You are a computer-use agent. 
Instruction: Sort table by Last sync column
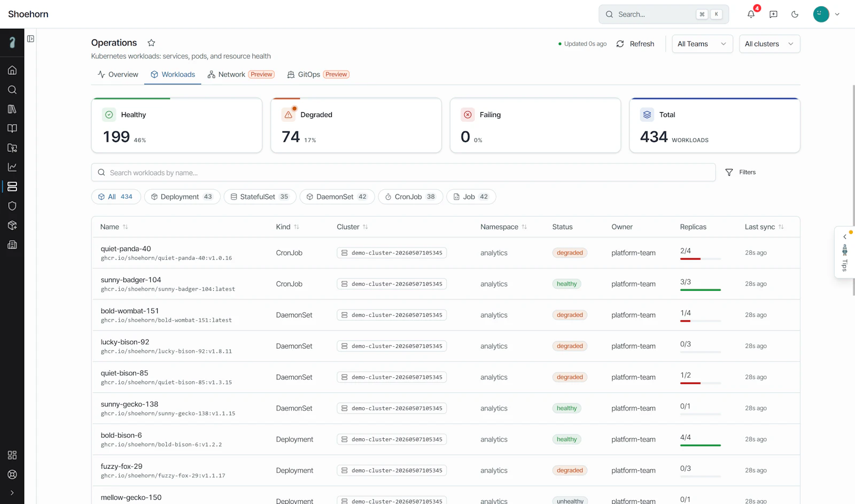click(765, 227)
